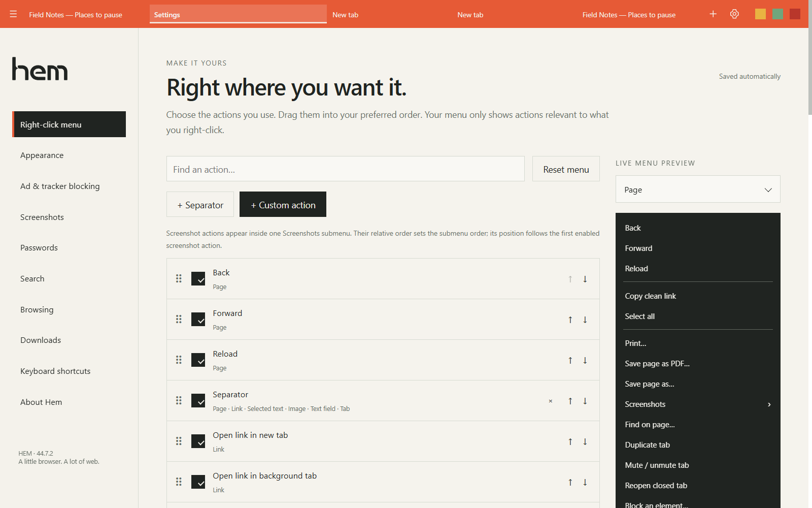Move Reload action down

coord(585,360)
